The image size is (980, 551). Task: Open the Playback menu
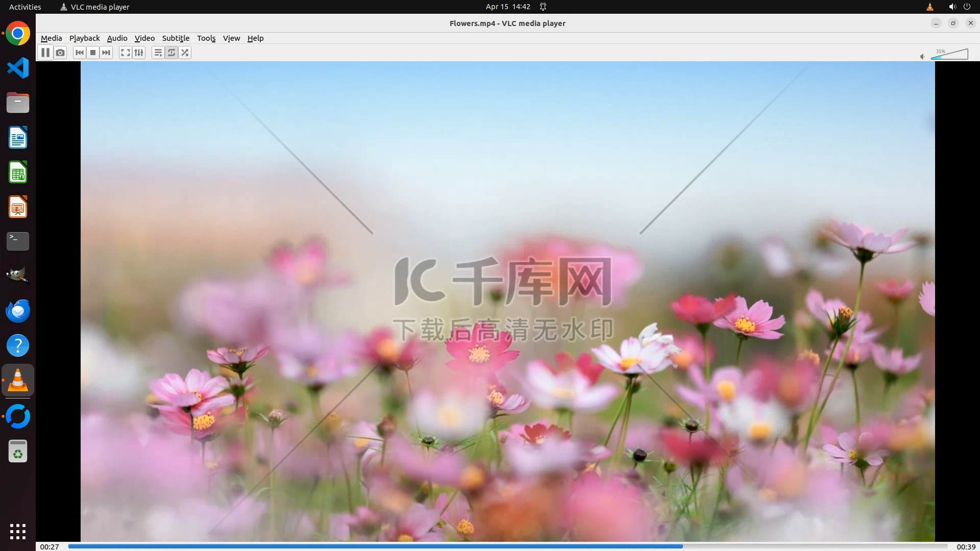[84, 38]
